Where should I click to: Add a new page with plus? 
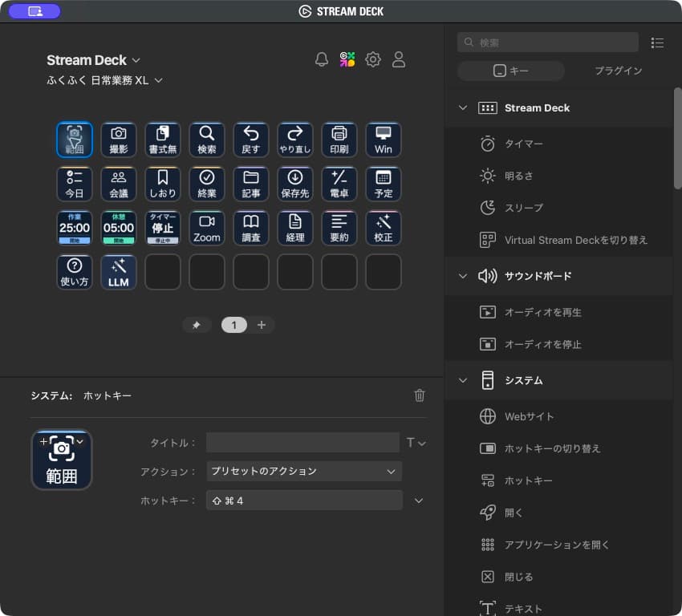click(262, 325)
